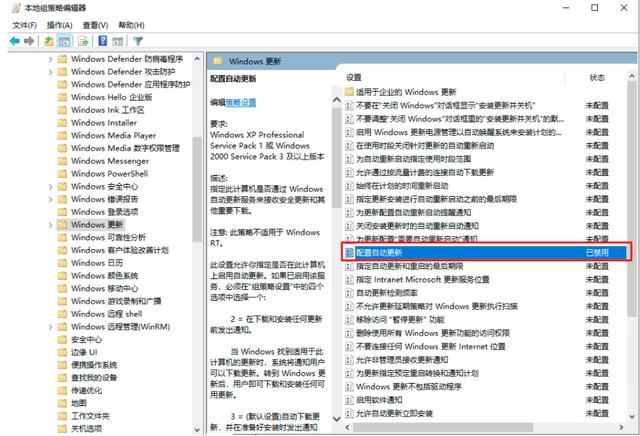Open the 帮助(H) menu
This screenshot has width=640, height=436.
tap(131, 25)
